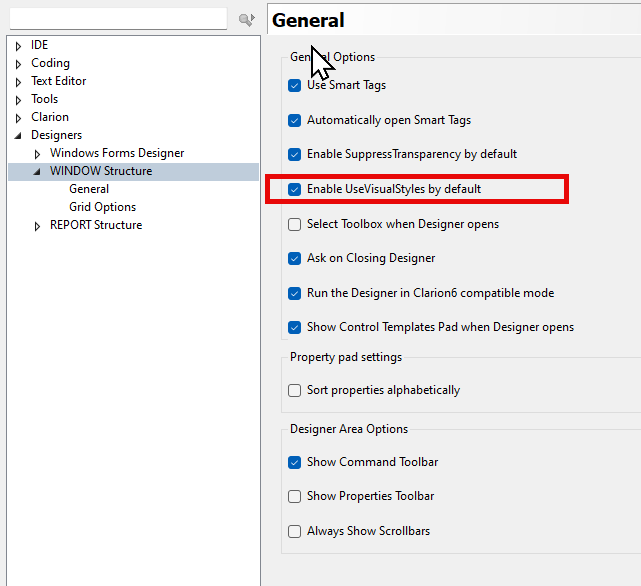Enable Select Toolbox when Designer opens

point(295,225)
